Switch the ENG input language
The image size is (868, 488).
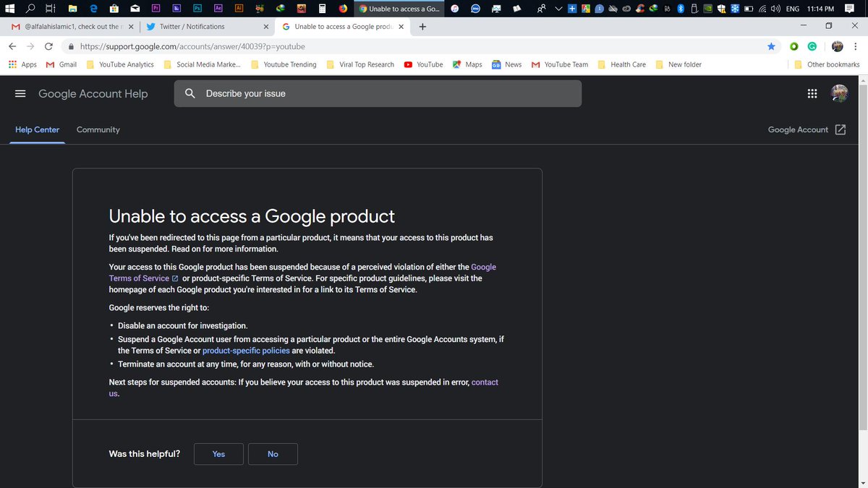[792, 9]
